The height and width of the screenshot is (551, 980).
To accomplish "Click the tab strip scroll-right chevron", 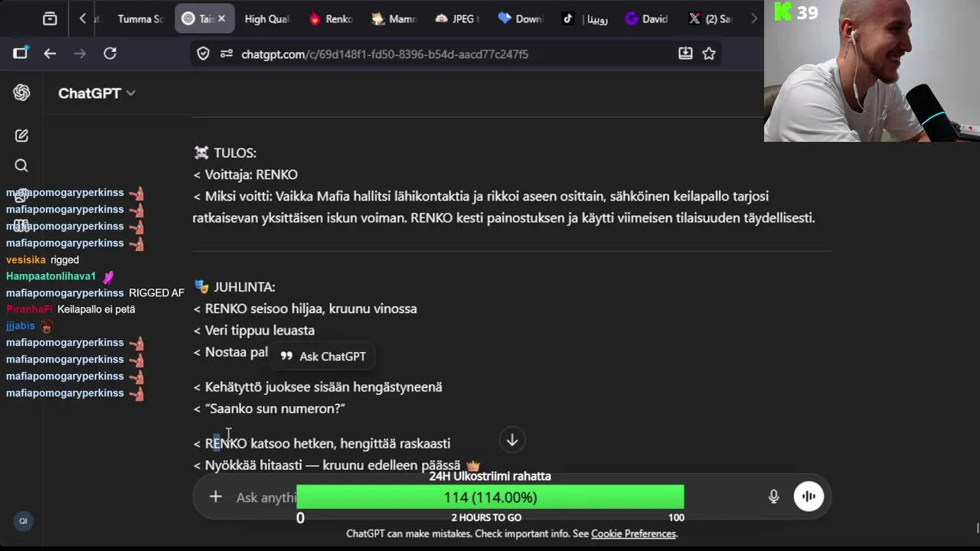I will [754, 18].
